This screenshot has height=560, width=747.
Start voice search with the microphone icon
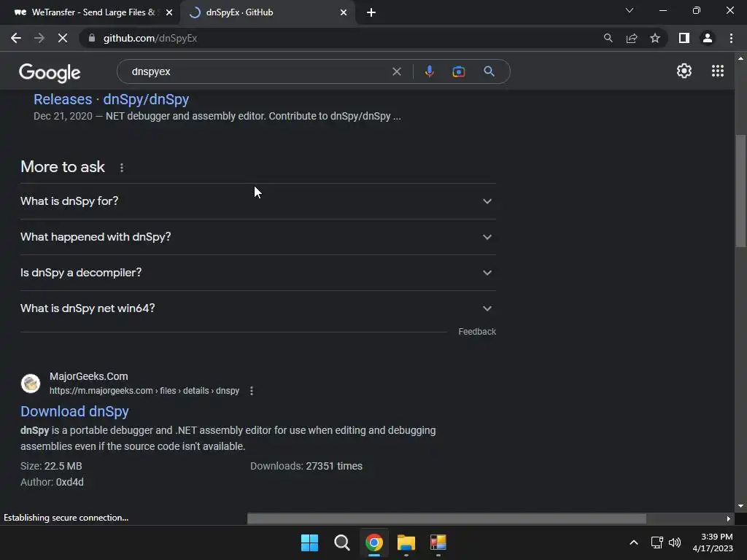[x=429, y=71]
